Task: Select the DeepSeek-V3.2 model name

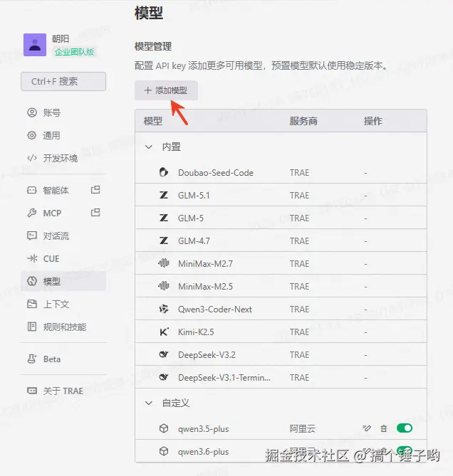Action: (x=207, y=355)
